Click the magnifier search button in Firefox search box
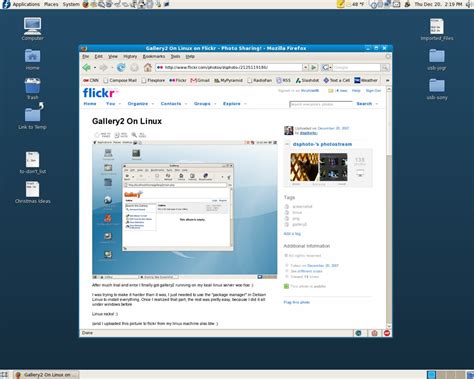This screenshot has height=379, width=474. (x=385, y=68)
